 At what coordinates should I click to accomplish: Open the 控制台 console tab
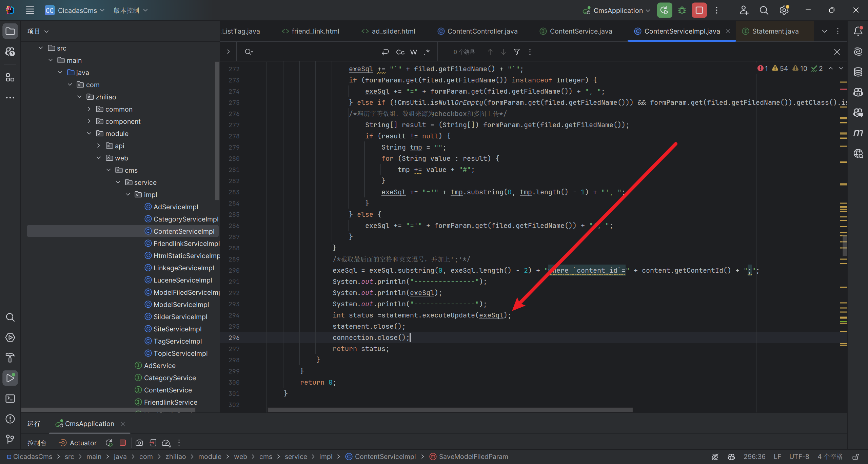(x=37, y=443)
